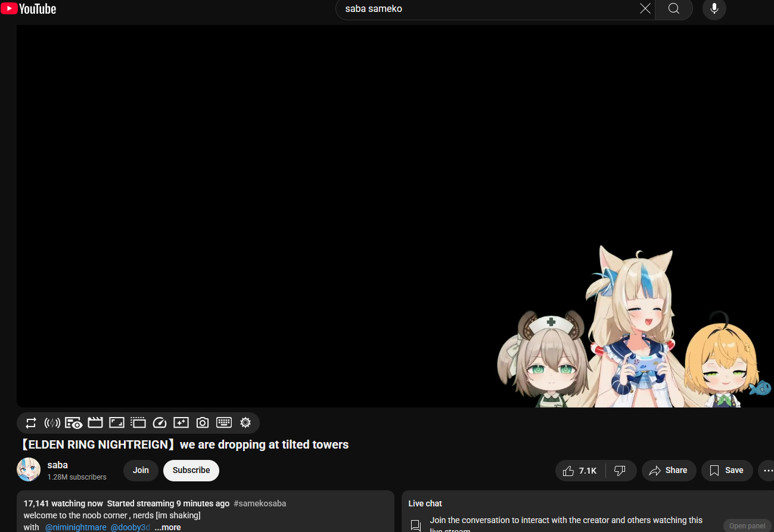
Task: Take a screenshot with the camera icon
Action: coord(203,423)
